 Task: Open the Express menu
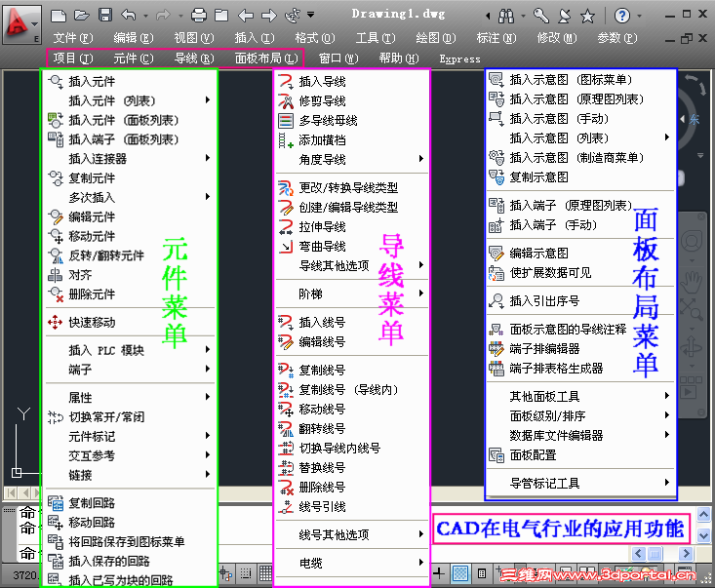pyautogui.click(x=459, y=59)
